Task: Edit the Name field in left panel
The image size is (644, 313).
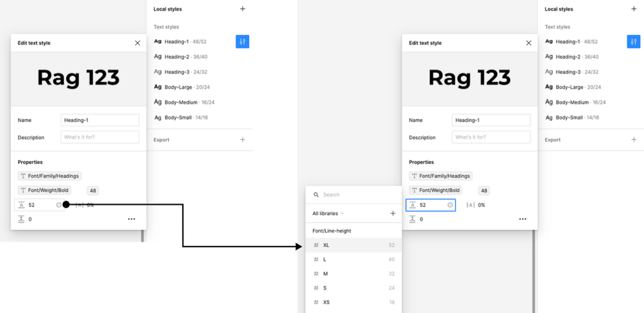Action: tap(100, 120)
